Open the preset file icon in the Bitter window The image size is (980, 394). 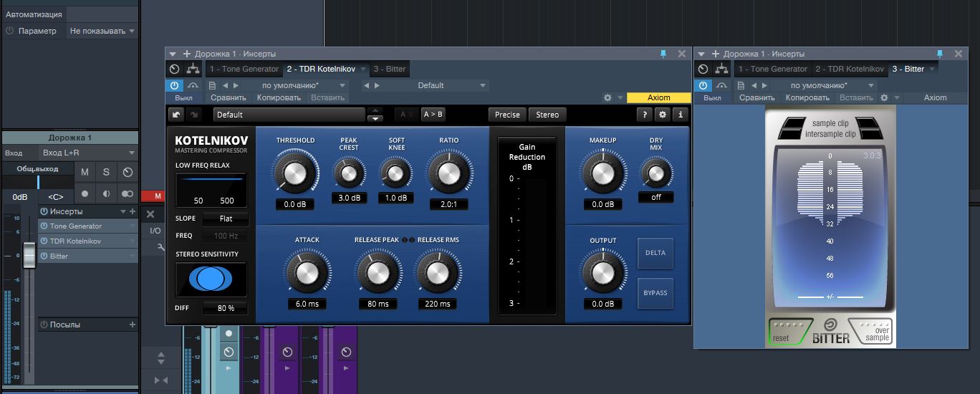coord(741,85)
